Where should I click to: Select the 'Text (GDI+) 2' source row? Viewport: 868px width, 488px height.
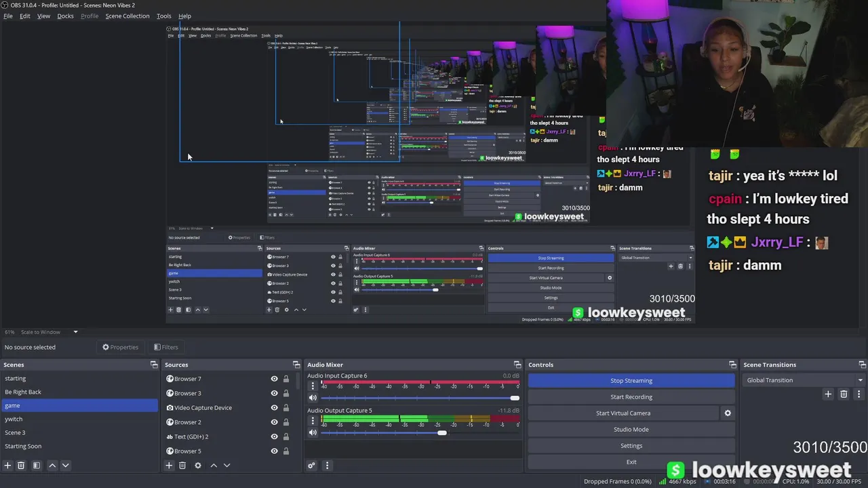[229, 436]
